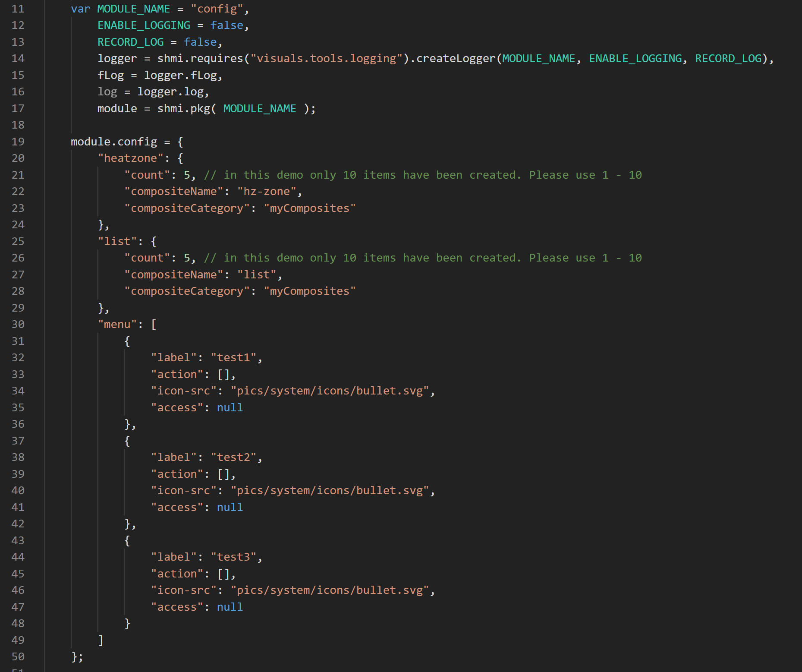The image size is (802, 672).
Task: Click the var keyword on line 11
Action: (x=80, y=9)
